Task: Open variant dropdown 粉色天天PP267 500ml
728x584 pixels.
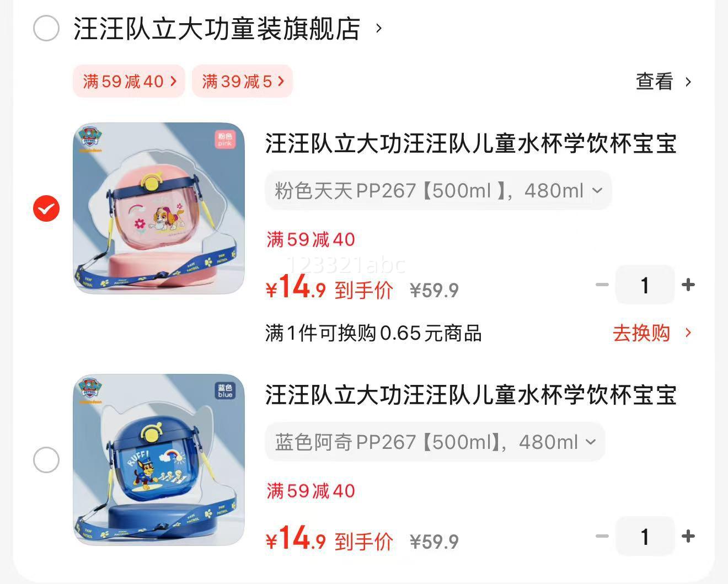Action: pos(438,191)
